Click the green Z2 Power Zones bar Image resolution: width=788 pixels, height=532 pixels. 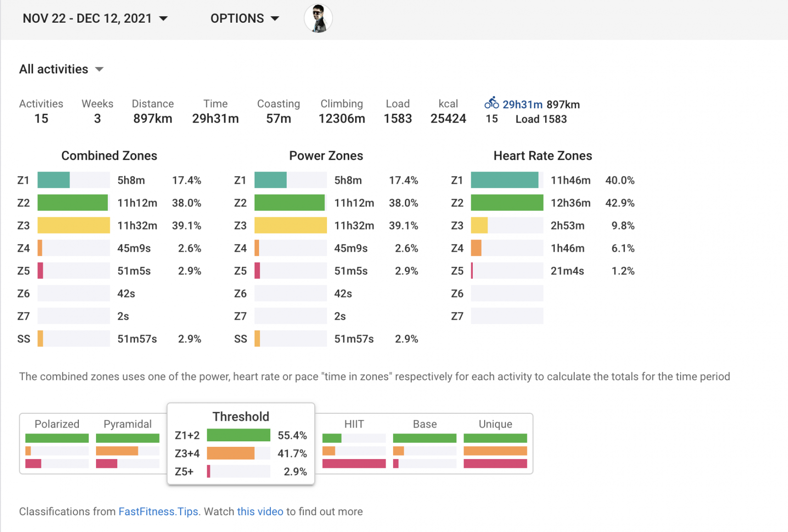(290, 203)
